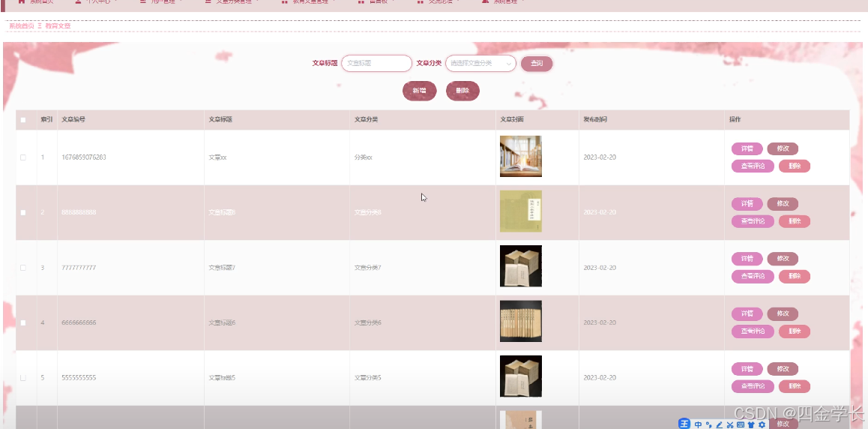Click 详情 for article 6666666666
The height and width of the screenshot is (429, 868).
coord(747,313)
